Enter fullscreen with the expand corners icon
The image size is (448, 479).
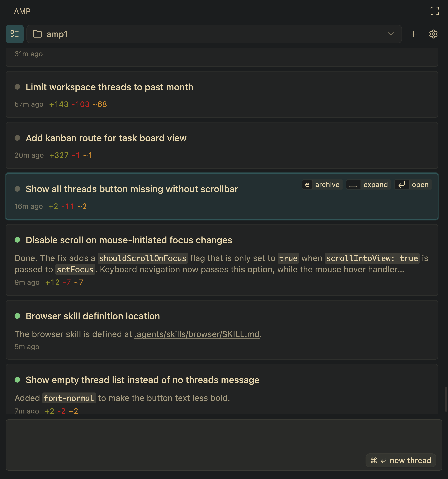(435, 11)
